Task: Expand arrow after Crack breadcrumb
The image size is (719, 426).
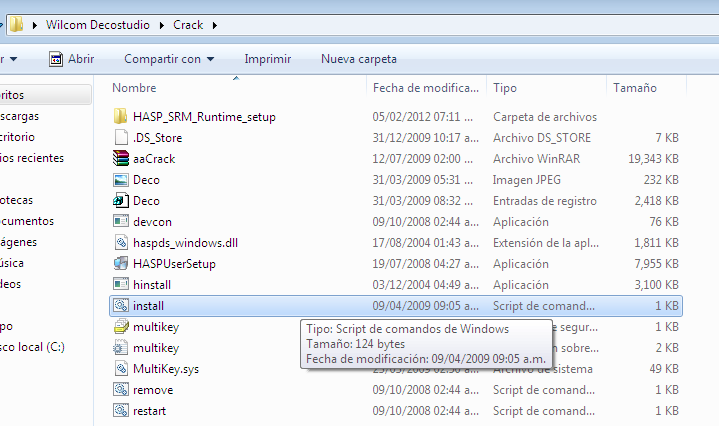Action: click(x=215, y=25)
